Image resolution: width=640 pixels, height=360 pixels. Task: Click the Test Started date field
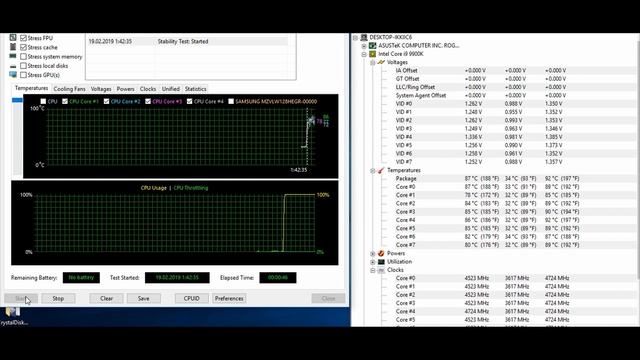tap(177, 278)
